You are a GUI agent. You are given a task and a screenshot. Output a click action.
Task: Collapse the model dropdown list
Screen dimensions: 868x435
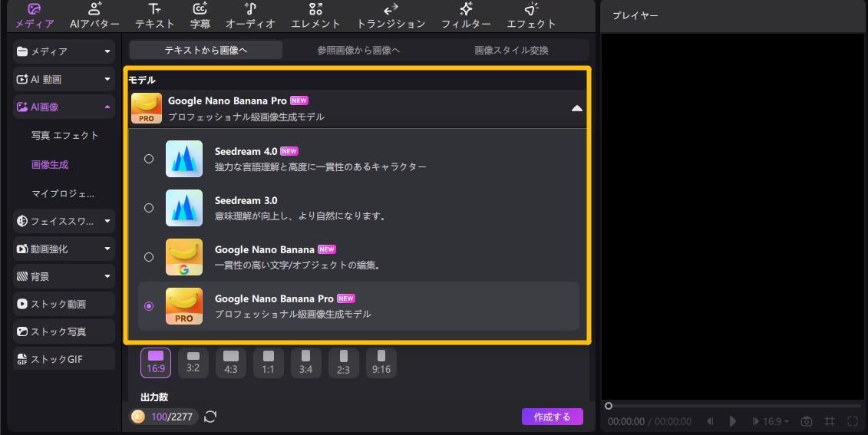pyautogui.click(x=577, y=108)
